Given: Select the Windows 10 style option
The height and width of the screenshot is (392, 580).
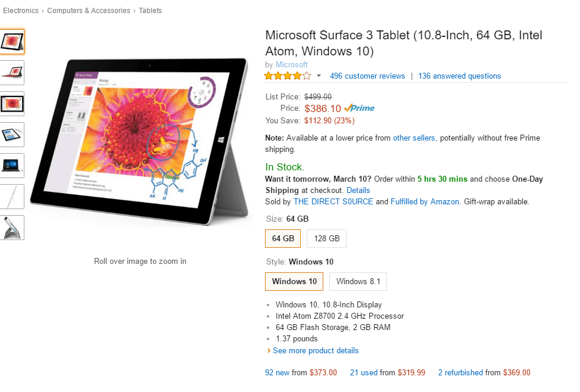Looking at the screenshot, I should pyautogui.click(x=294, y=282).
